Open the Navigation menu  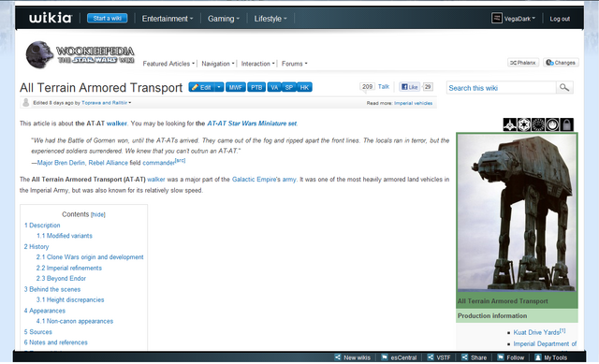click(218, 64)
